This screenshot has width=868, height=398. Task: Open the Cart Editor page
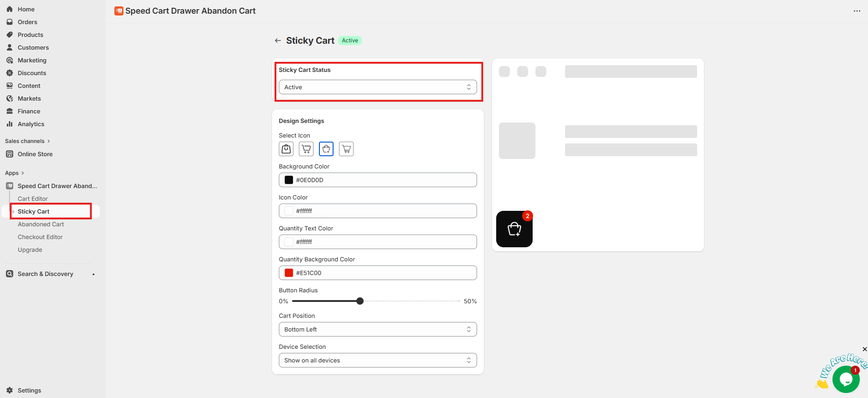[x=32, y=199]
